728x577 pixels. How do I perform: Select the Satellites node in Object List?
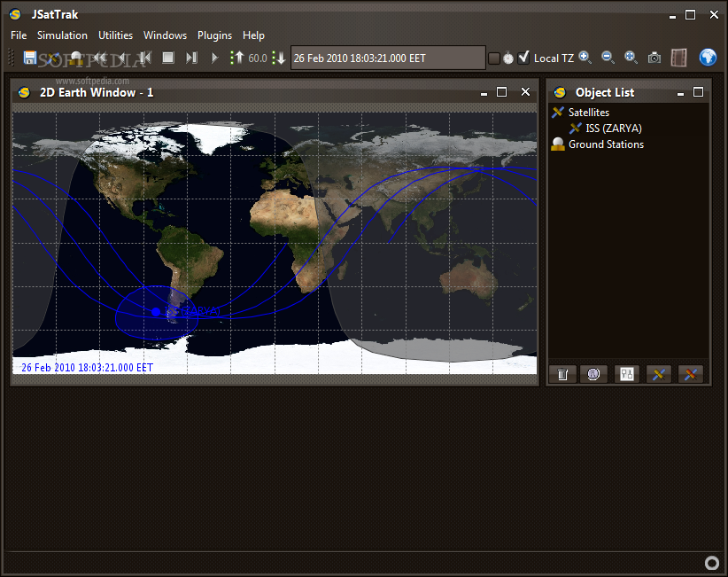point(589,113)
